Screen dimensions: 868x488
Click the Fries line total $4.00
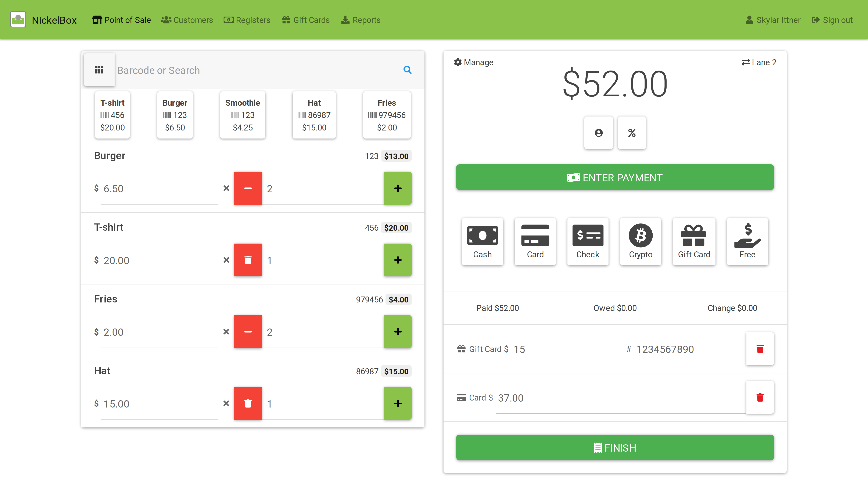[x=398, y=300]
